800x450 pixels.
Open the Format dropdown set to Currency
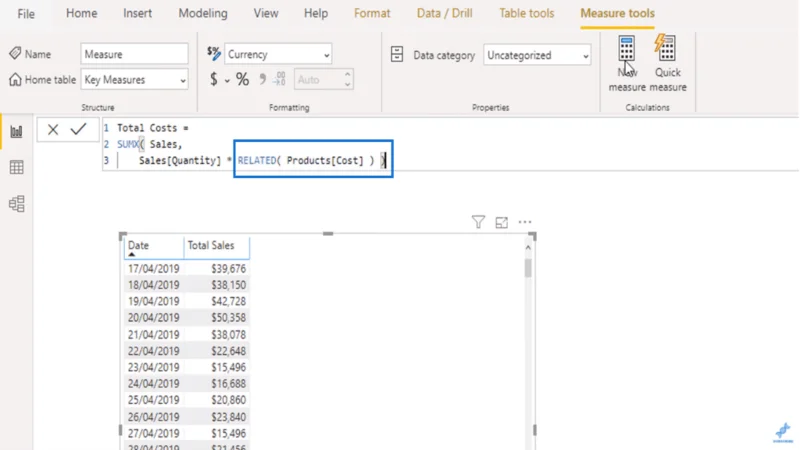278,54
